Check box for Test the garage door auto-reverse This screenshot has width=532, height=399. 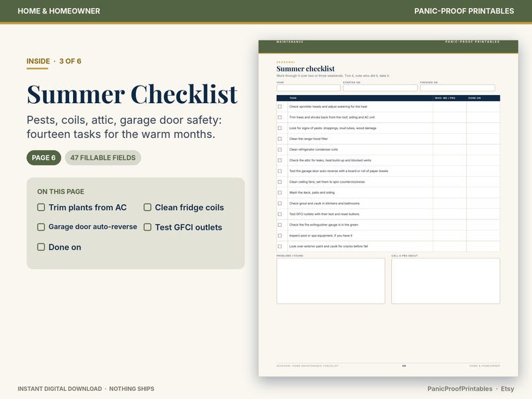click(280, 171)
